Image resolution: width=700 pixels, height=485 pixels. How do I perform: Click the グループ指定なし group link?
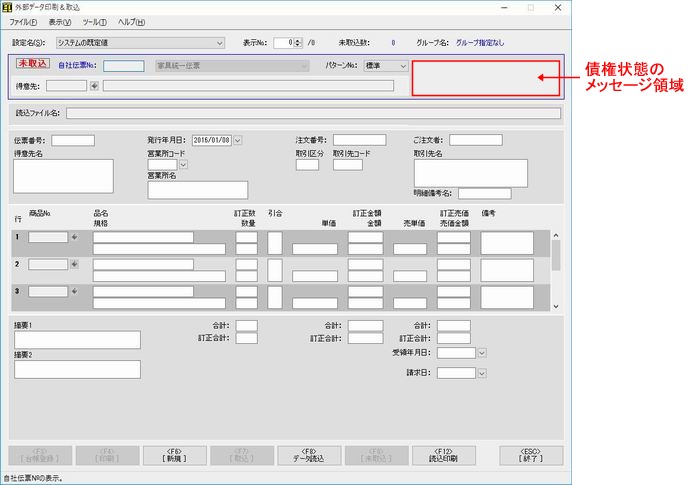coord(480,43)
